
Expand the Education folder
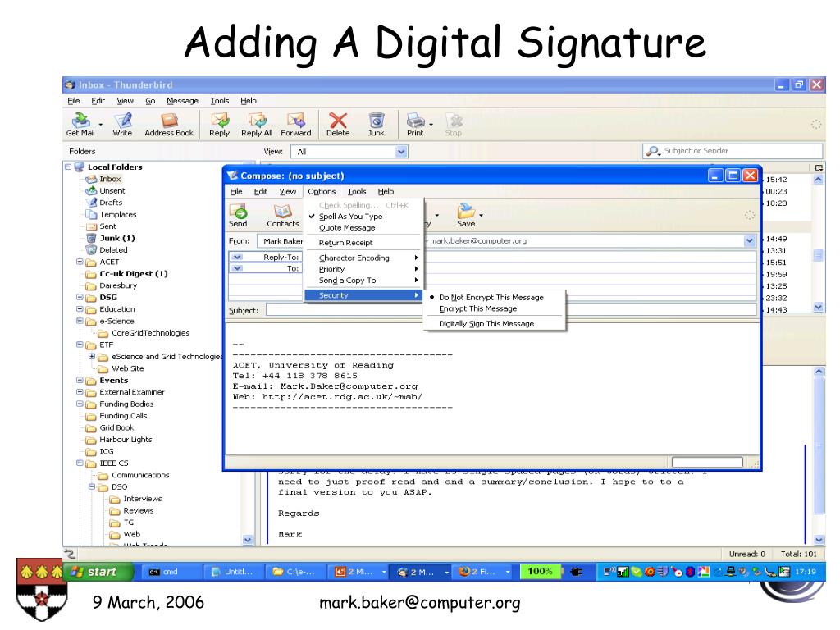(80, 309)
